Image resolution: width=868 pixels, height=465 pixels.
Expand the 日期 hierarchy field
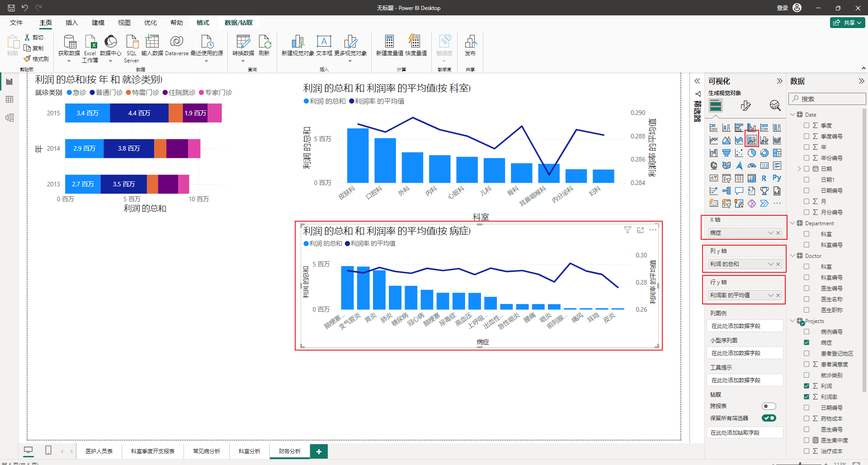pyautogui.click(x=799, y=169)
